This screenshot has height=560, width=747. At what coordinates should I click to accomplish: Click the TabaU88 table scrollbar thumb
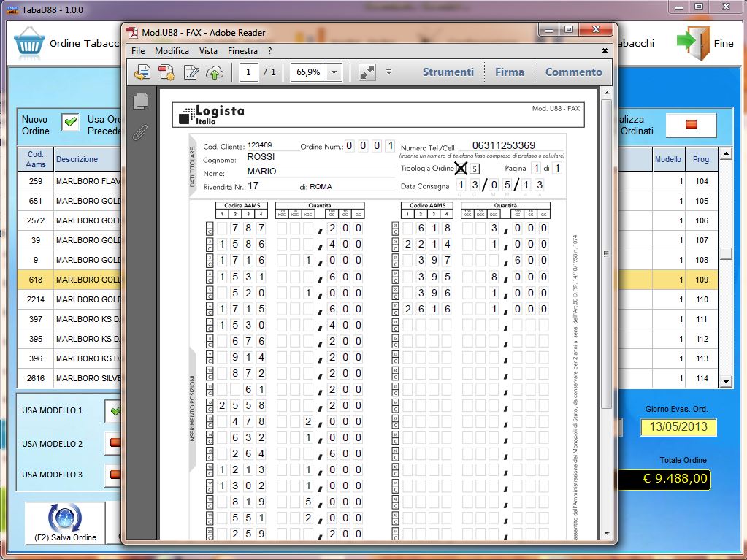pos(726,253)
